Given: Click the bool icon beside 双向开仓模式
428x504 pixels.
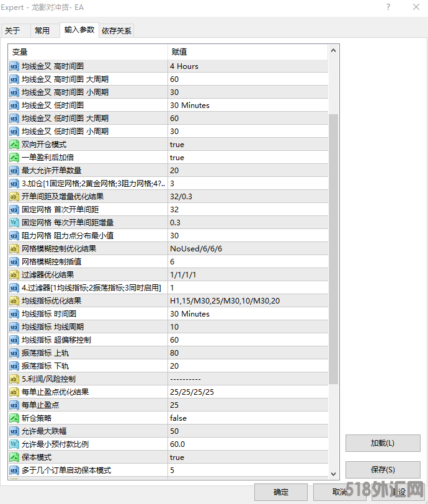Looking at the screenshot, I should click(x=14, y=145).
